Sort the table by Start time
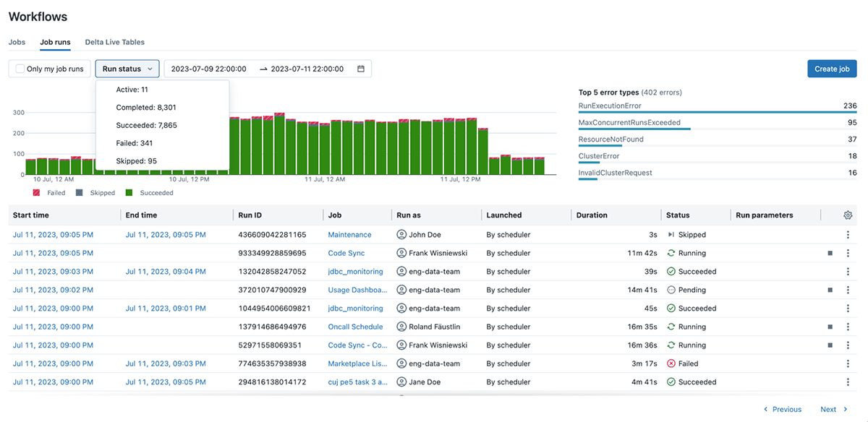Viewport: 868px width, 422px height. [x=31, y=215]
